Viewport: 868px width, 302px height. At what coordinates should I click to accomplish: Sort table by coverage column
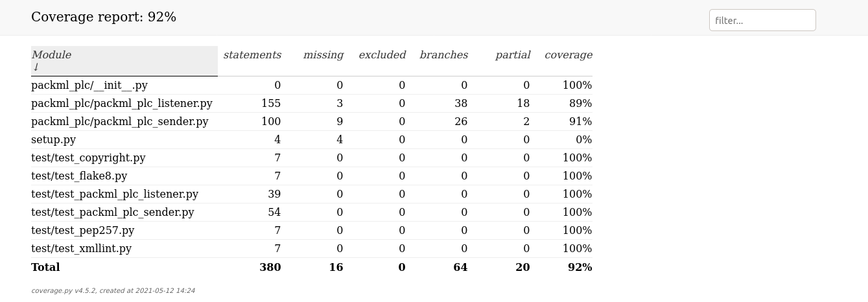point(569,55)
